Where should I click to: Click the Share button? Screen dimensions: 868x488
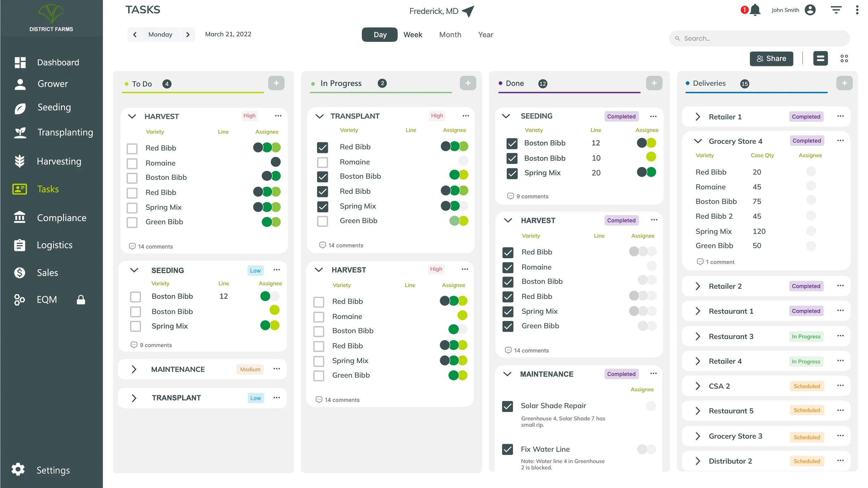pyautogui.click(x=771, y=58)
